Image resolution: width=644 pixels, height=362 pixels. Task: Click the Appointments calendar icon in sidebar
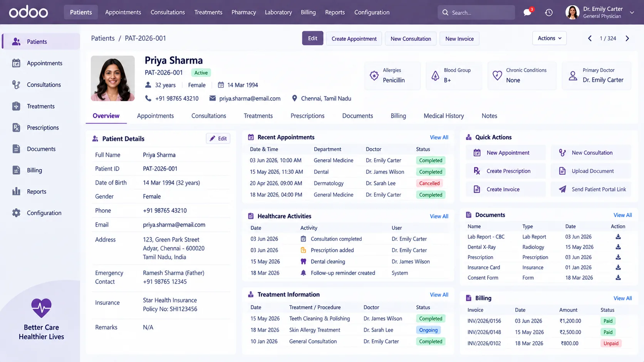click(16, 63)
